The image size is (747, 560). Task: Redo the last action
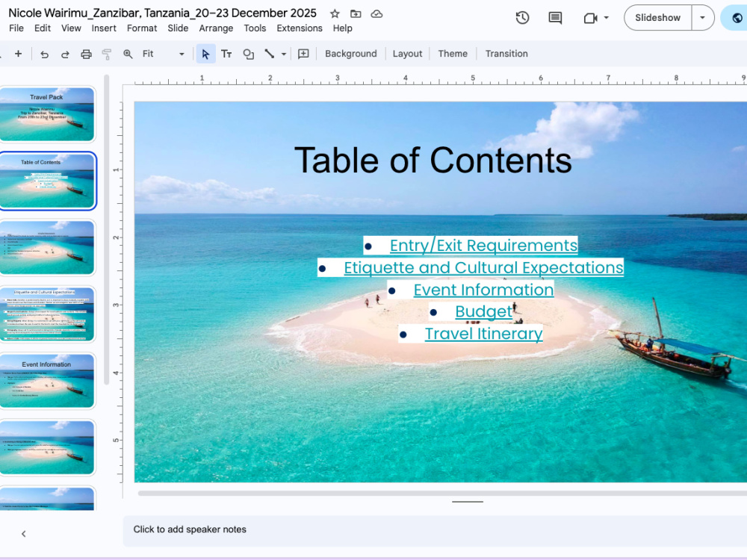tap(65, 54)
